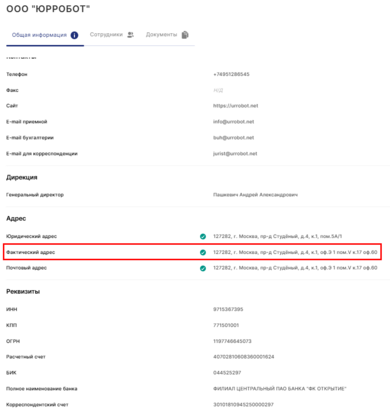The width and height of the screenshot is (390, 415).
Task: Click the ООО "ЮРРОБОТ" company heading
Action: [48, 9]
